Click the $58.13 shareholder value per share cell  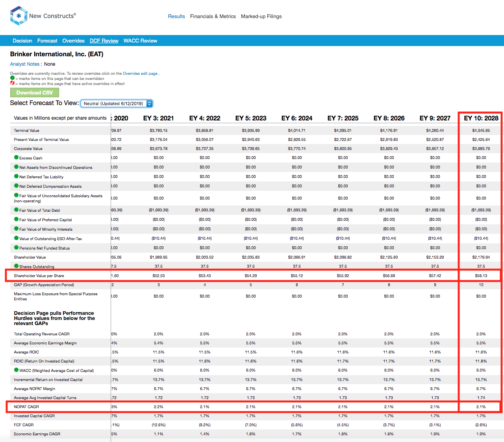click(481, 276)
